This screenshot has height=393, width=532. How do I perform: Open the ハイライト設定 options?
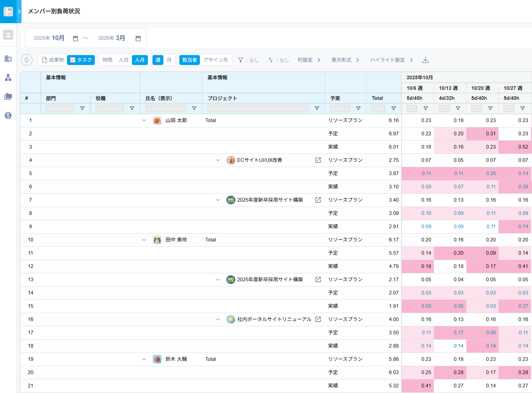[391, 60]
